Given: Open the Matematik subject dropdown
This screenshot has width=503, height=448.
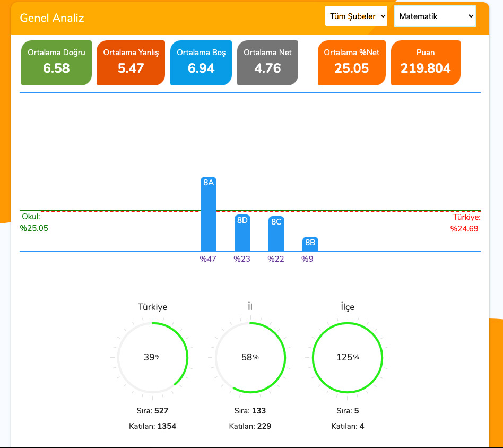Looking at the screenshot, I should click(435, 16).
